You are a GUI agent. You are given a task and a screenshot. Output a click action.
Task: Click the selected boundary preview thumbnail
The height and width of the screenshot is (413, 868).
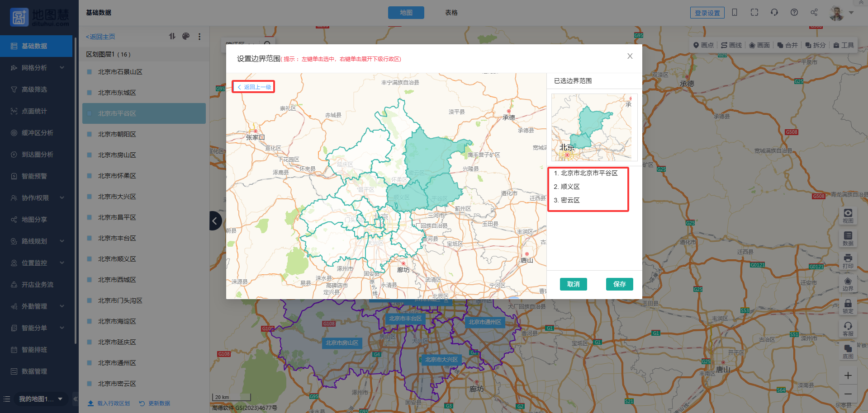point(594,127)
